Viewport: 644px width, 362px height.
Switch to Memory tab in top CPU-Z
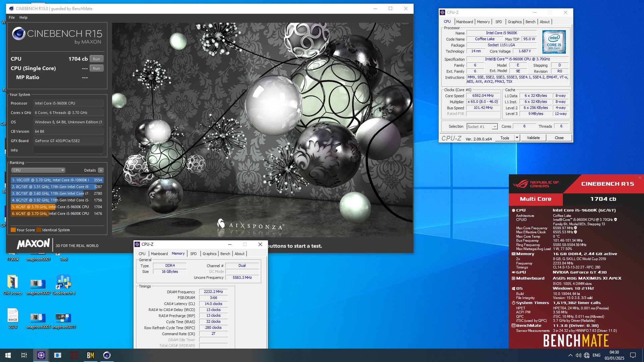[483, 22]
